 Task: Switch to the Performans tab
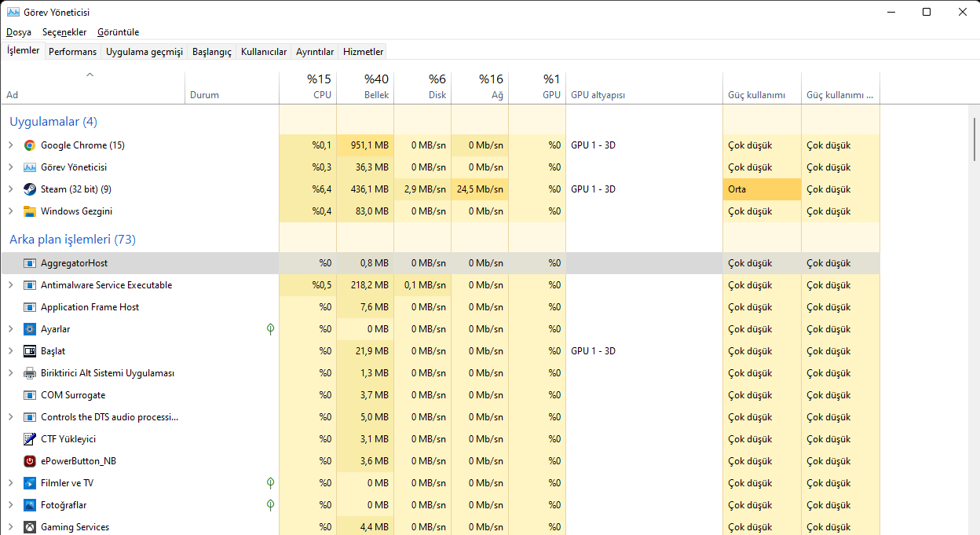tap(73, 52)
